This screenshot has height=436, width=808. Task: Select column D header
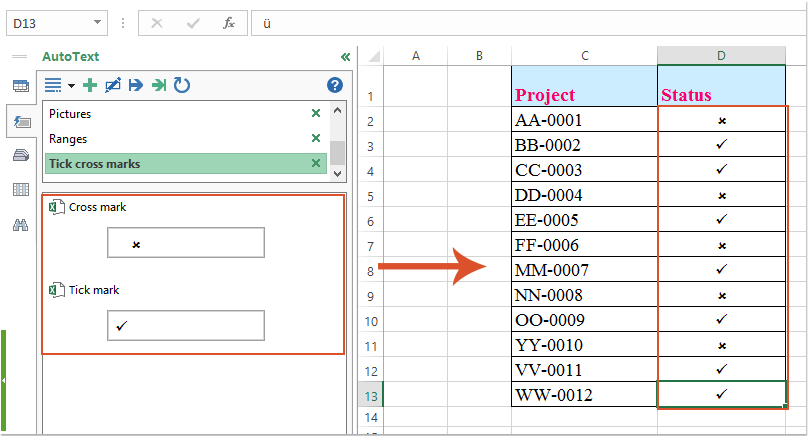coord(721,56)
